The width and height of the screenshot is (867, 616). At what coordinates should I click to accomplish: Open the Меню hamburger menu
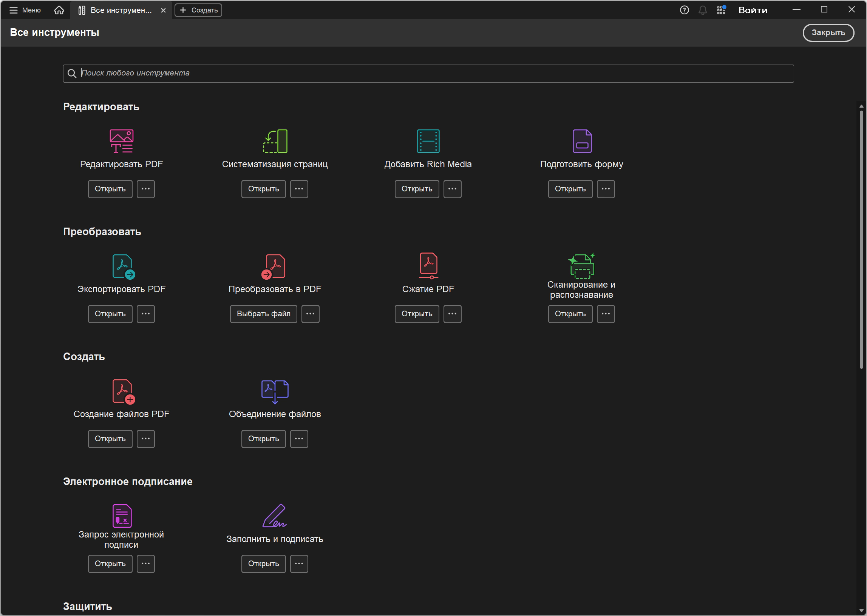pos(25,10)
